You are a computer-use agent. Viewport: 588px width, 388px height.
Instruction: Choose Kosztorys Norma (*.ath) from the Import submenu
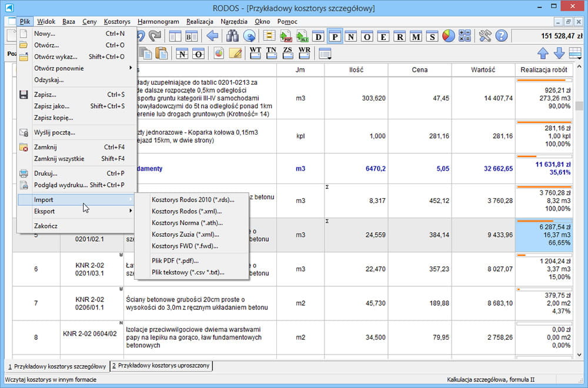[187, 223]
